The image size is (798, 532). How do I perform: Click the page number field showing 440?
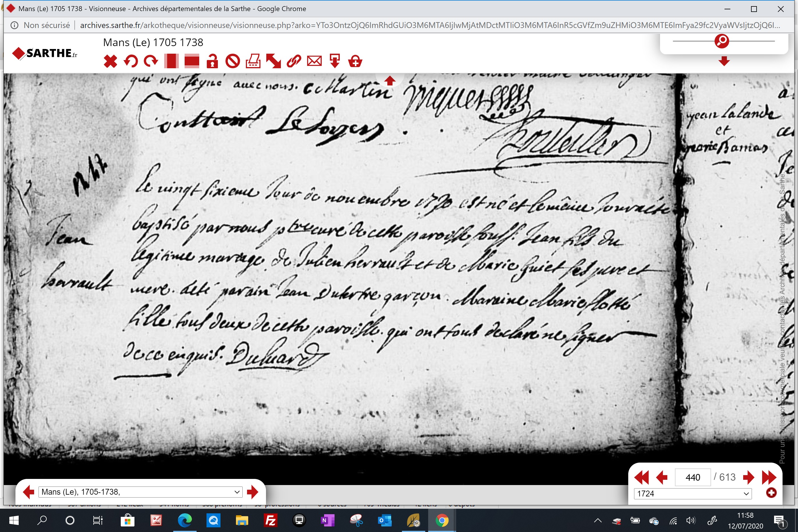(x=692, y=477)
